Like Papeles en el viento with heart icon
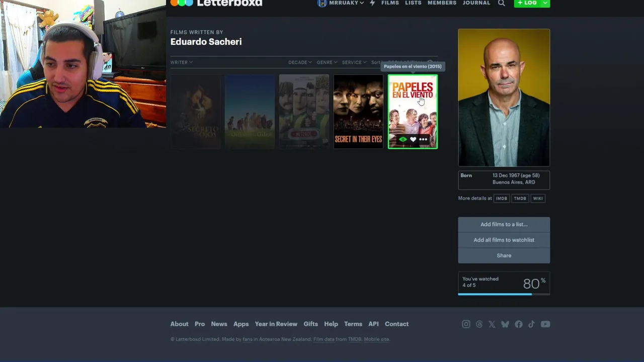 point(413,139)
